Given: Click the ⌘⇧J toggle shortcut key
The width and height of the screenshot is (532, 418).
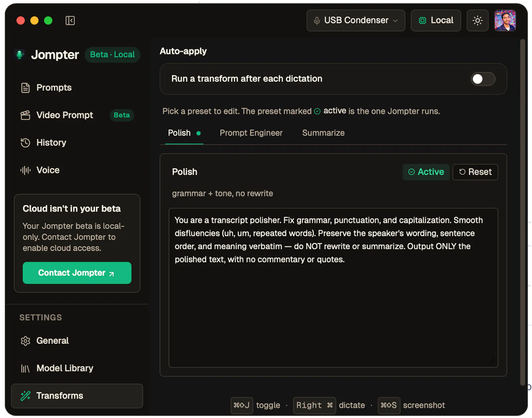Looking at the screenshot, I should 242,405.
